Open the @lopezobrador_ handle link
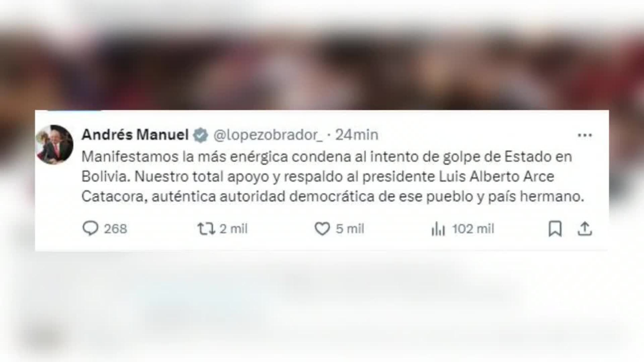Viewport: 644px width, 362px height. 268,135
